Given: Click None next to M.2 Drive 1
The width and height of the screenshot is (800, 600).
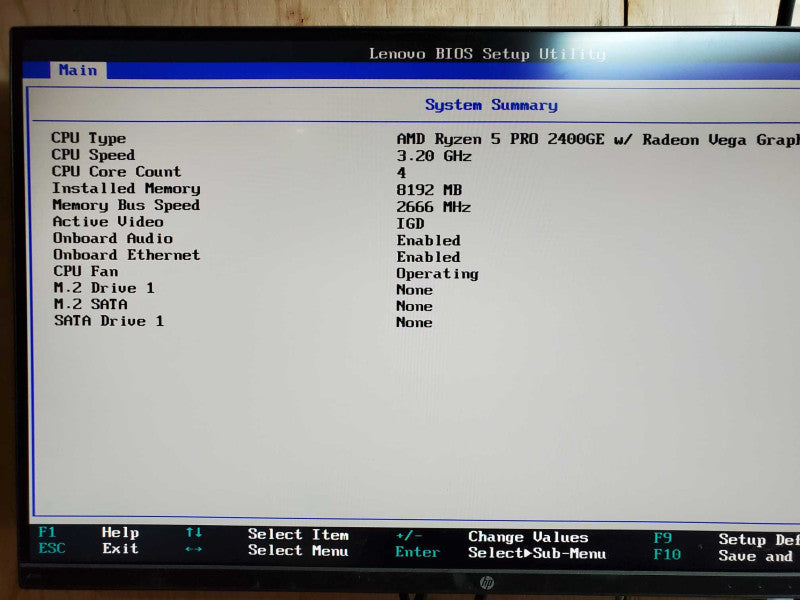Looking at the screenshot, I should point(414,290).
